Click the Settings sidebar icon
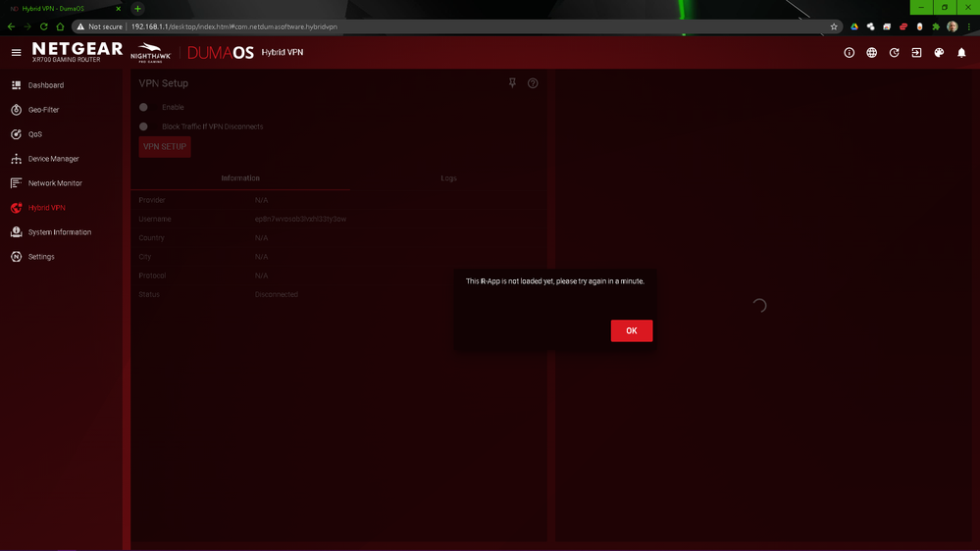Image resolution: width=980 pixels, height=551 pixels. coord(17,257)
